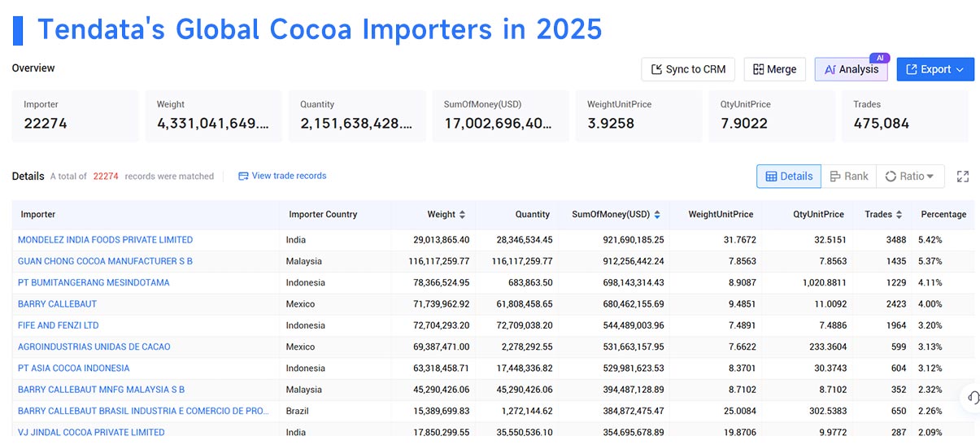Viewport: 980px width, 445px height.
Task: Open PT BUMITANGERANG MESINDOTAMA importer
Action: tap(94, 282)
